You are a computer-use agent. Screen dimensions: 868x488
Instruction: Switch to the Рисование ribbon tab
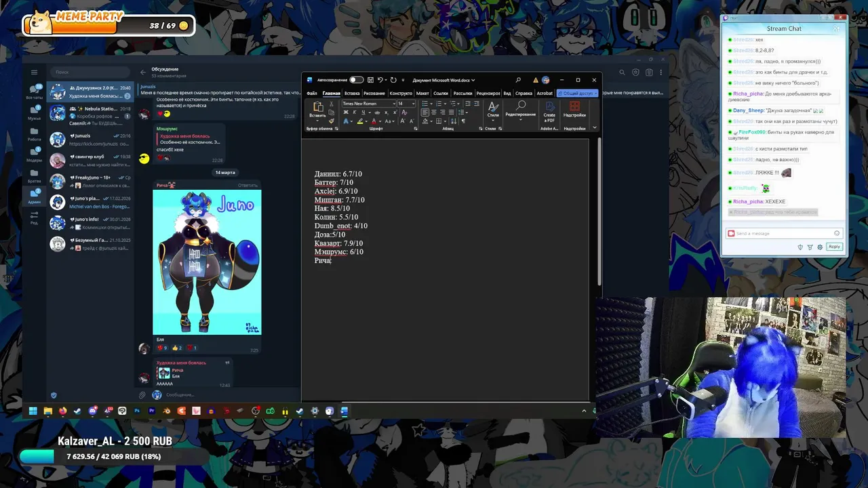[374, 94]
